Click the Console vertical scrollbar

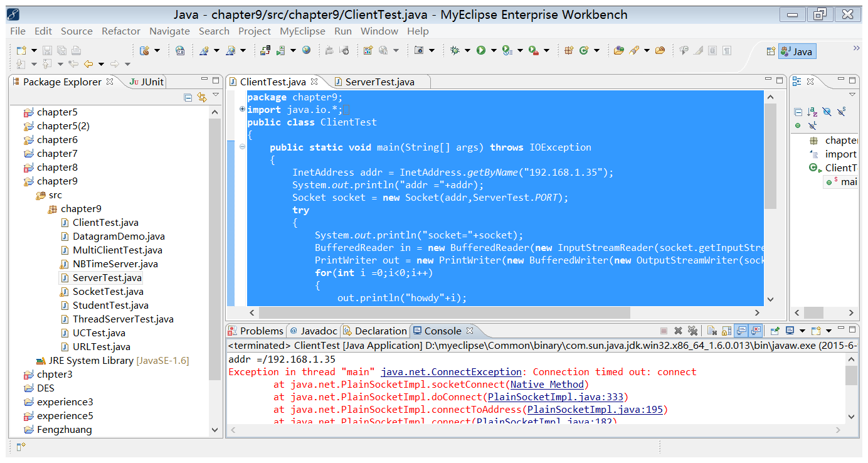click(x=851, y=375)
